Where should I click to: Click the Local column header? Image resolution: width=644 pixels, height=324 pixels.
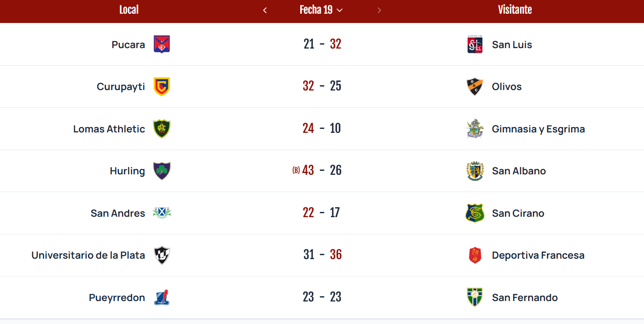tap(129, 10)
